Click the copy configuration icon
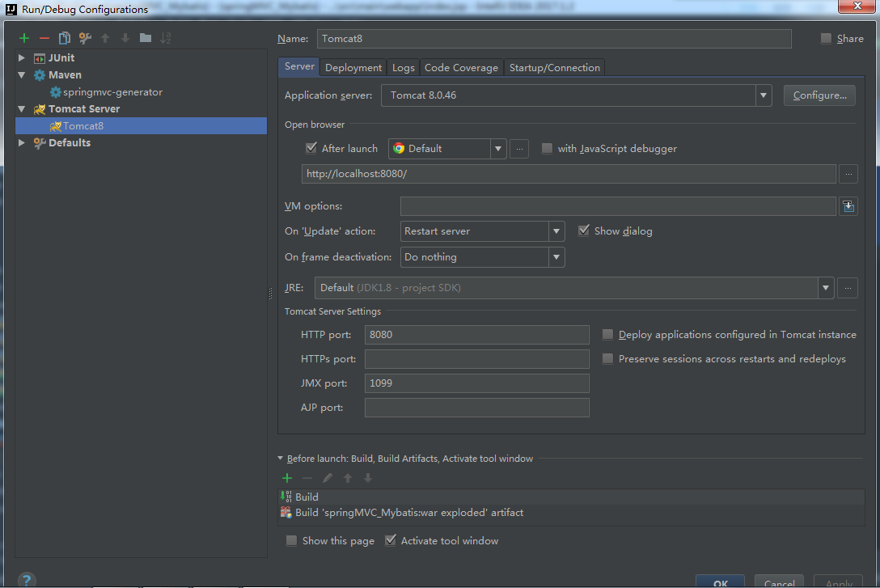The height and width of the screenshot is (588, 880). coord(65,38)
